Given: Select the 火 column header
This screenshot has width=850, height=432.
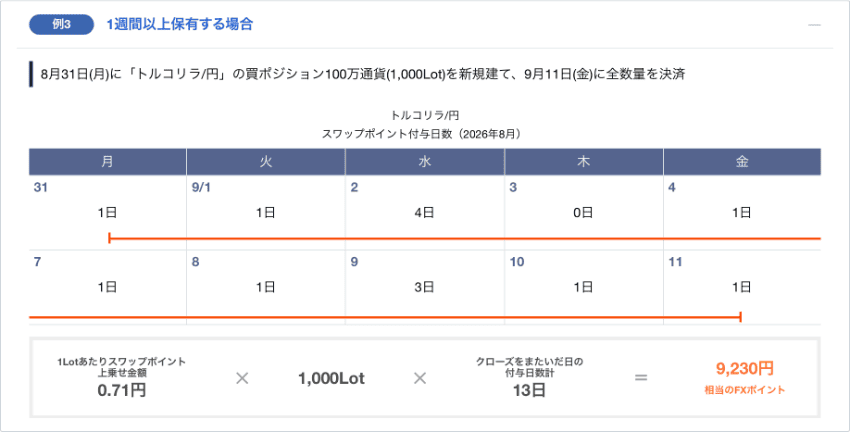Looking at the screenshot, I should 266,162.
